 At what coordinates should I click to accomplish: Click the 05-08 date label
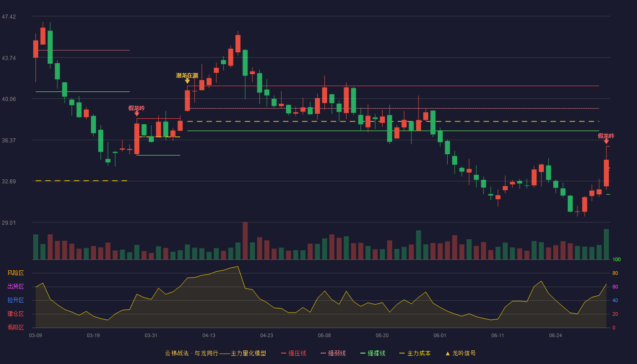pos(324,335)
